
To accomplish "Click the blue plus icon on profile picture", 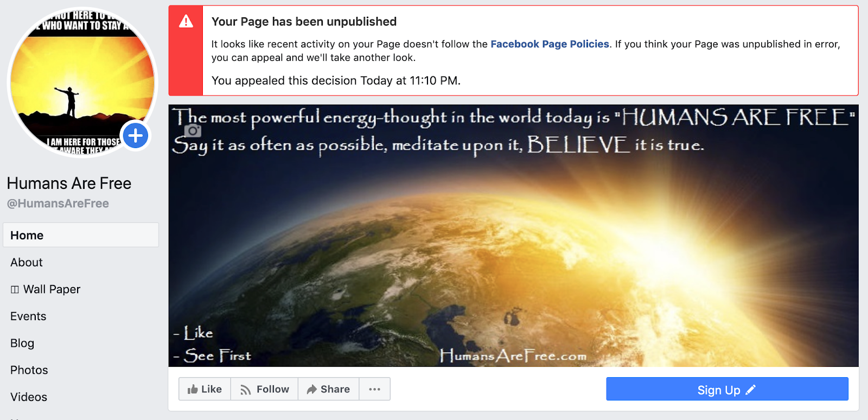I will [136, 136].
